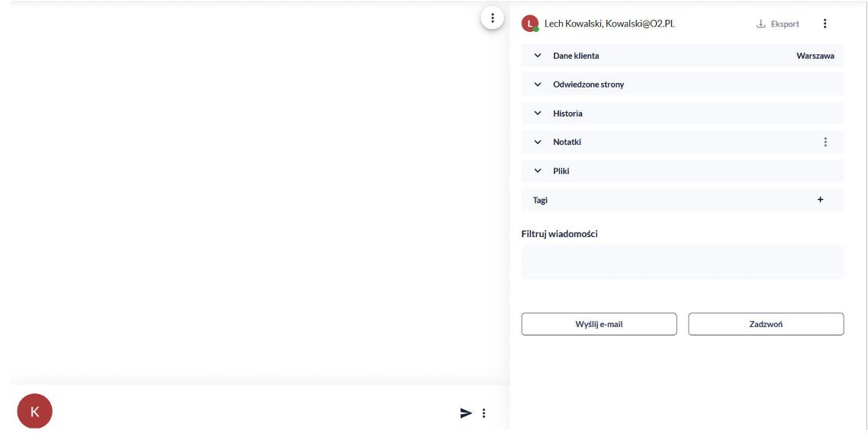Expand the Odwiedzone strony section

(x=538, y=85)
